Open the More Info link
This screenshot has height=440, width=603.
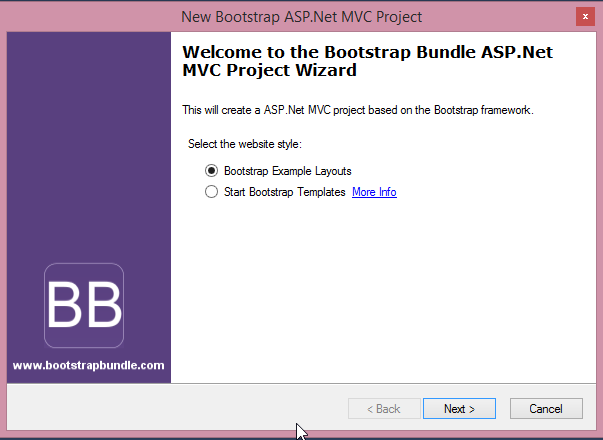click(374, 192)
